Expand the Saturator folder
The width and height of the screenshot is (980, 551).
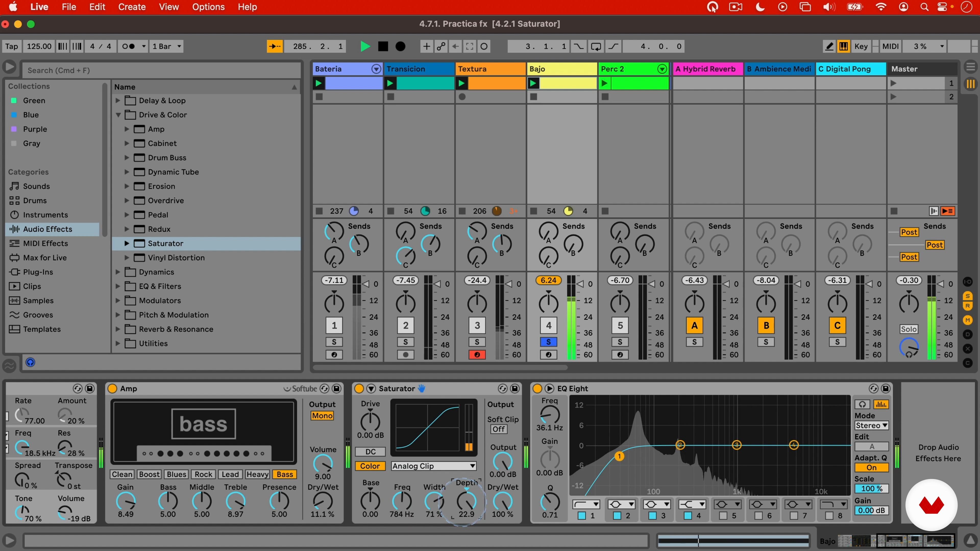pos(127,243)
